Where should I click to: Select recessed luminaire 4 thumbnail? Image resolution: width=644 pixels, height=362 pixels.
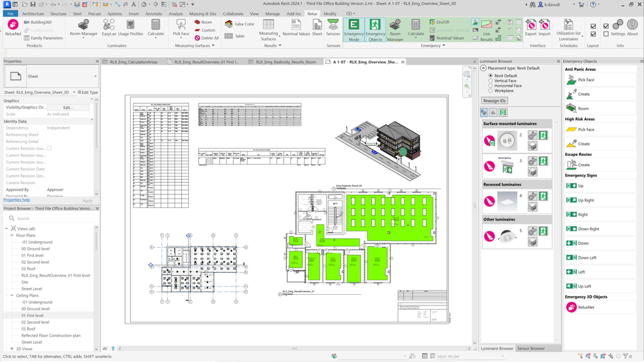coord(506,200)
